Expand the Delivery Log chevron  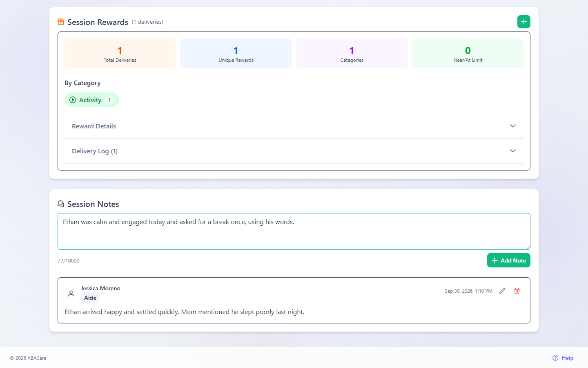(x=513, y=151)
